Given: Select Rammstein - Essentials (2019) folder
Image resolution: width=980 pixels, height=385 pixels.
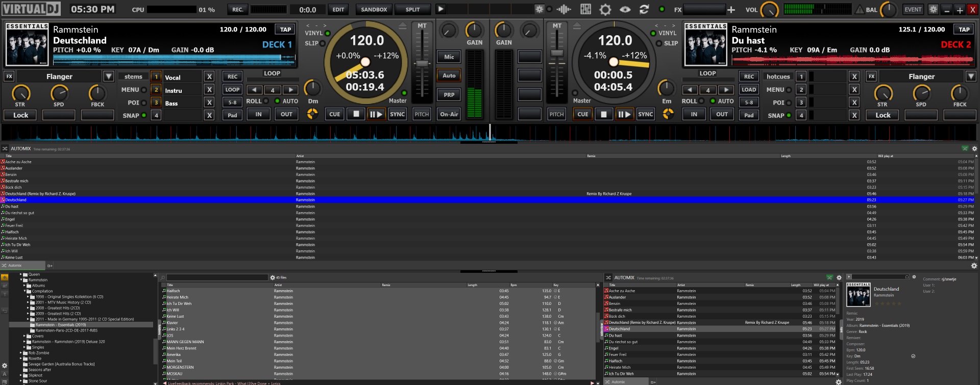Looking at the screenshot, I should 60,325.
